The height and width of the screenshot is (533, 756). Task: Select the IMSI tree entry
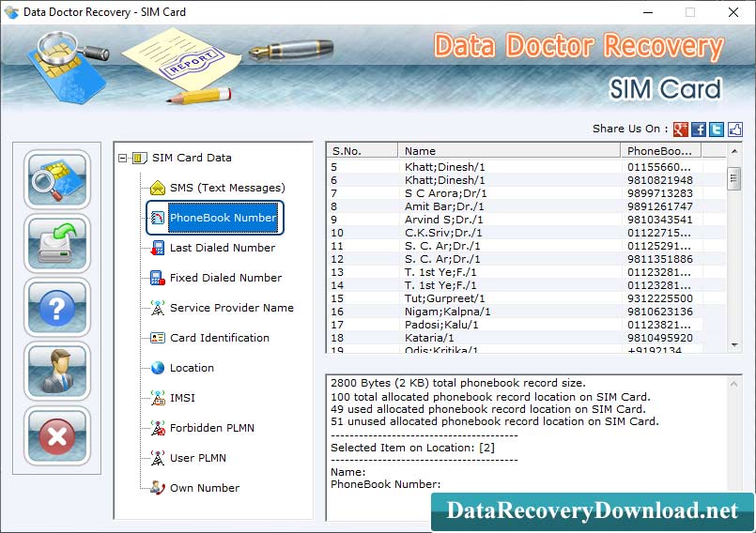(x=182, y=398)
